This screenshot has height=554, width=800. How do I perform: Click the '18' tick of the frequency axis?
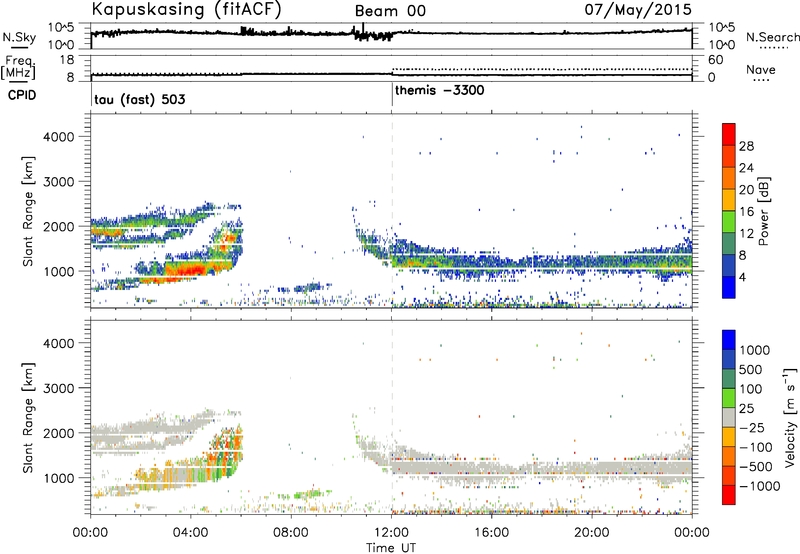point(66,60)
